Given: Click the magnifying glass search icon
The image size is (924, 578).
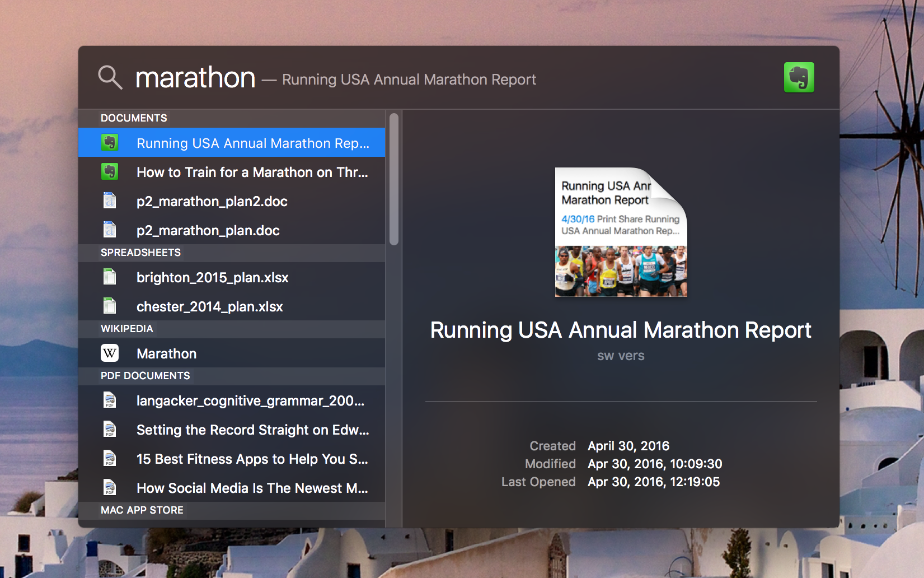Looking at the screenshot, I should (x=110, y=77).
